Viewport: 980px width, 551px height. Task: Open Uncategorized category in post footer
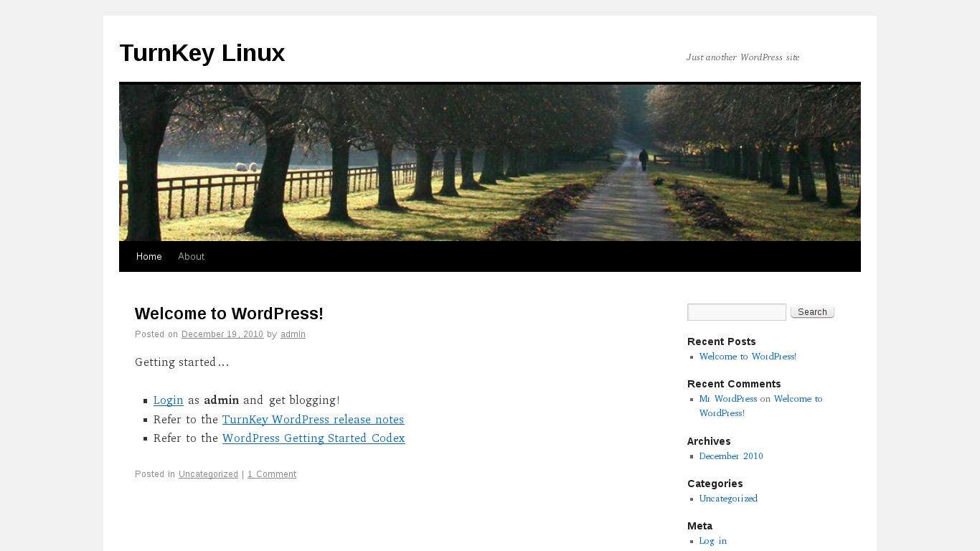[x=208, y=474]
